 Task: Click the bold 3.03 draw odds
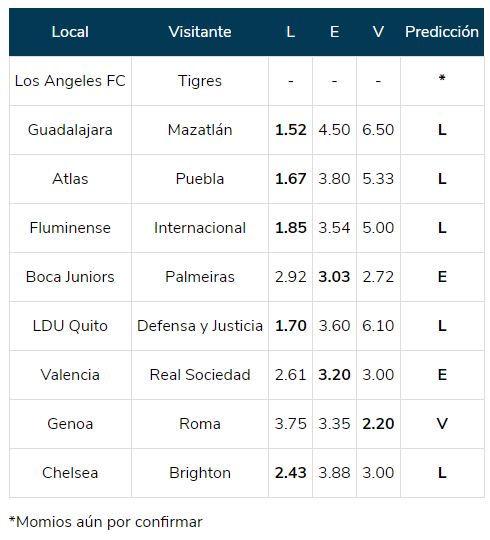pyautogui.click(x=334, y=277)
